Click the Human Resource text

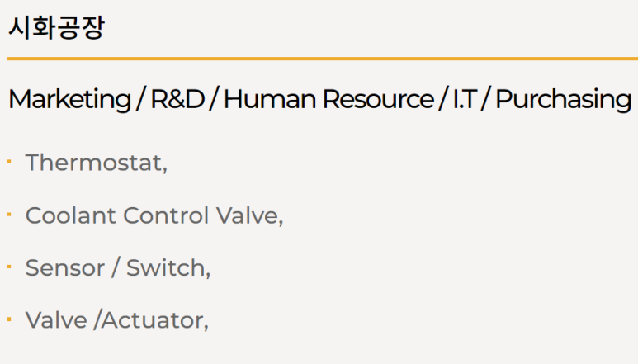(328, 99)
